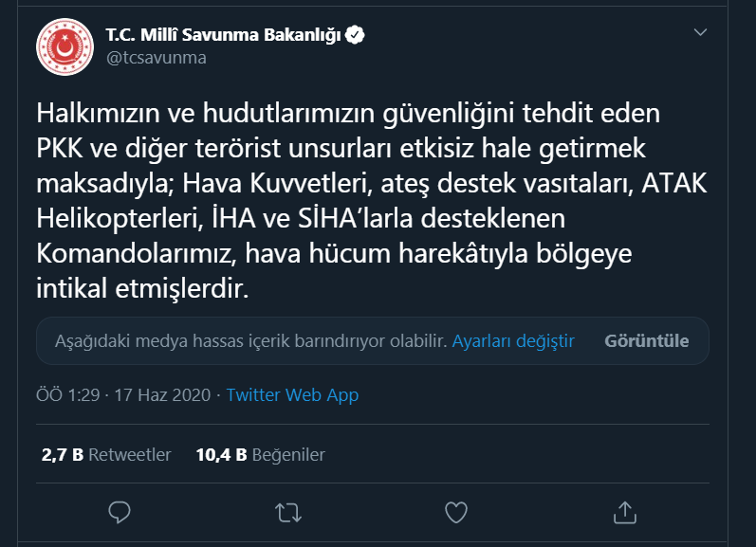Screen dimensions: 756x547
Task: Select the tweet body text beginning Halkımızın
Action: coord(371,200)
